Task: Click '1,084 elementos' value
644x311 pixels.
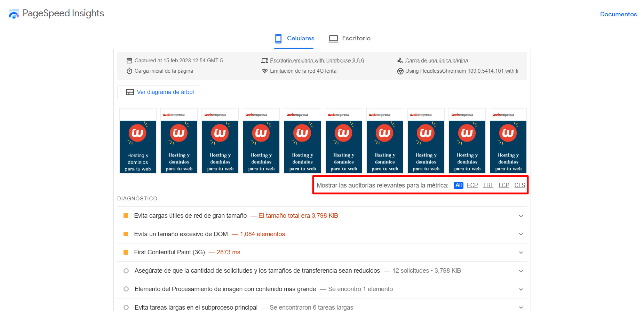Action: tap(262, 234)
